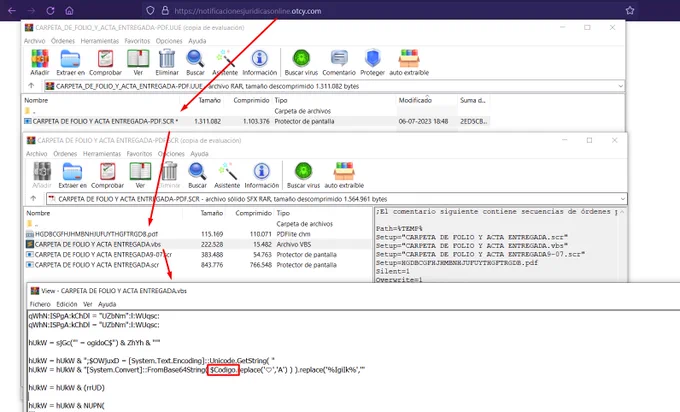Reload the browser page
Screen dimensions: 680x412
50,10
